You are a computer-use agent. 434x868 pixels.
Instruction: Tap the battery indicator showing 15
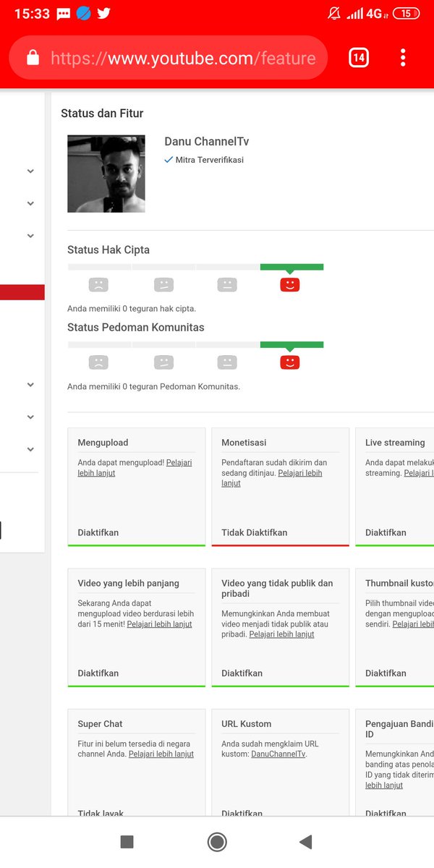tap(407, 13)
